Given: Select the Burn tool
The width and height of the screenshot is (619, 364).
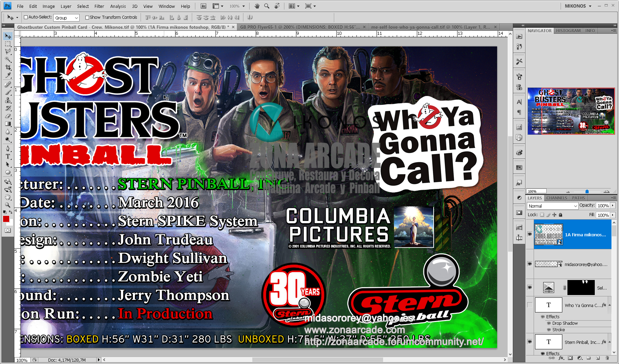Looking at the screenshot, I should pyautogui.click(x=8, y=139).
